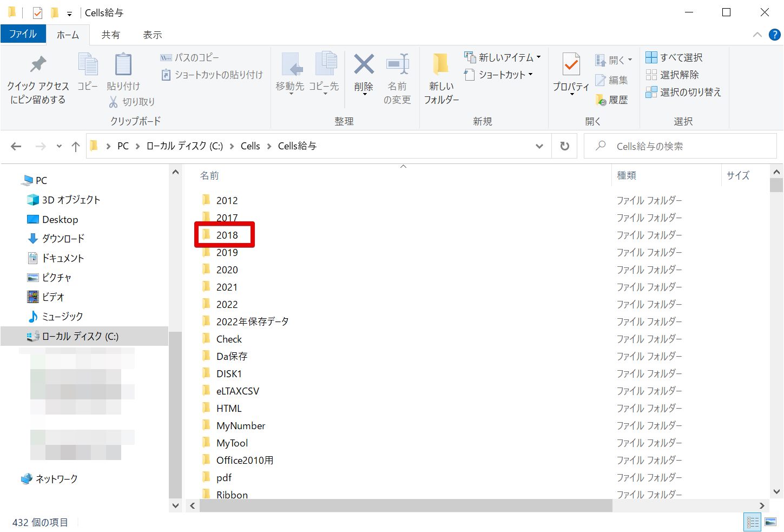Open the address bar history dropdown
Screen dimensions: 784x532
click(539, 146)
